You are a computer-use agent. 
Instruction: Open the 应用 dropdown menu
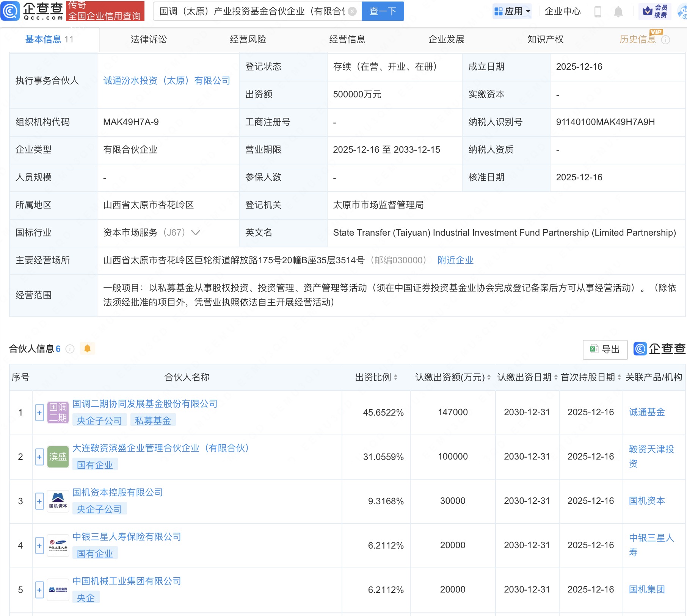[x=512, y=11]
